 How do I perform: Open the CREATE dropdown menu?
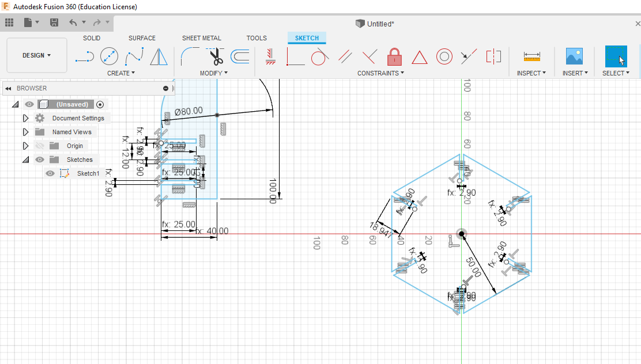tap(121, 73)
